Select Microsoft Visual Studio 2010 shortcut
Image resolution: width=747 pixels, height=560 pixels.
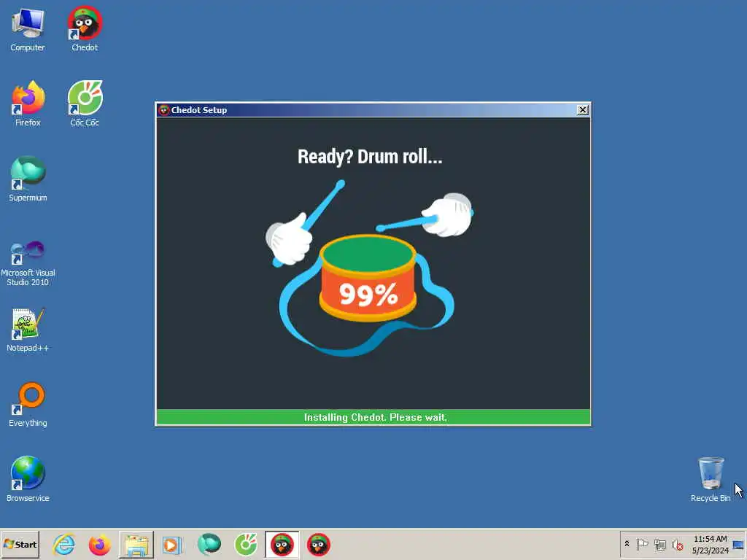(x=28, y=262)
